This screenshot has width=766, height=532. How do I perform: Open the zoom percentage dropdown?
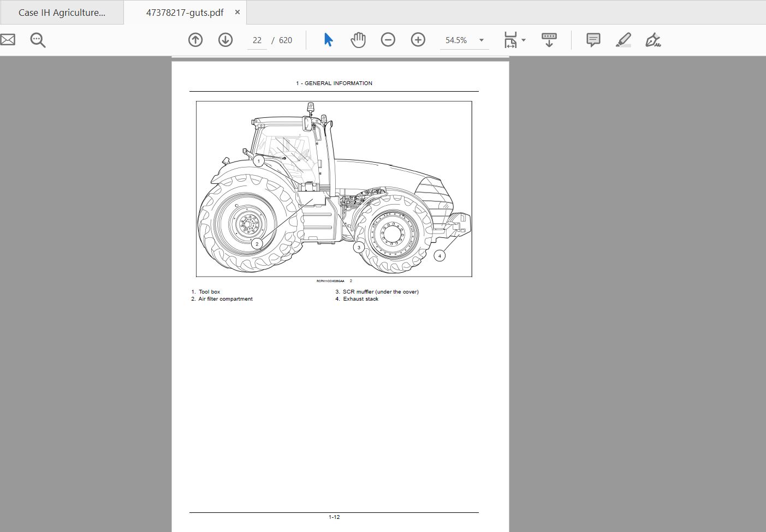click(480, 40)
